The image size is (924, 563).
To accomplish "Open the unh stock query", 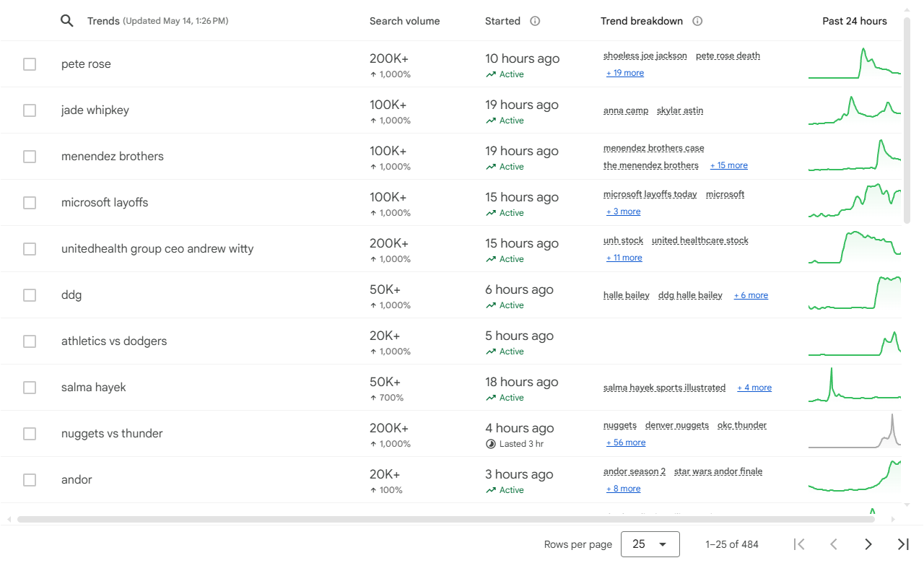I will click(623, 240).
